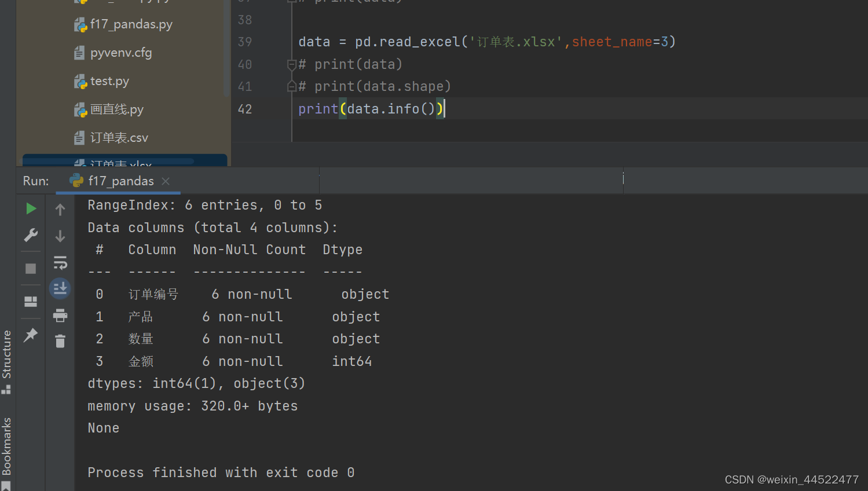This screenshot has height=491, width=868.
Task: Close the f17_pandas run tab
Action: point(166,181)
